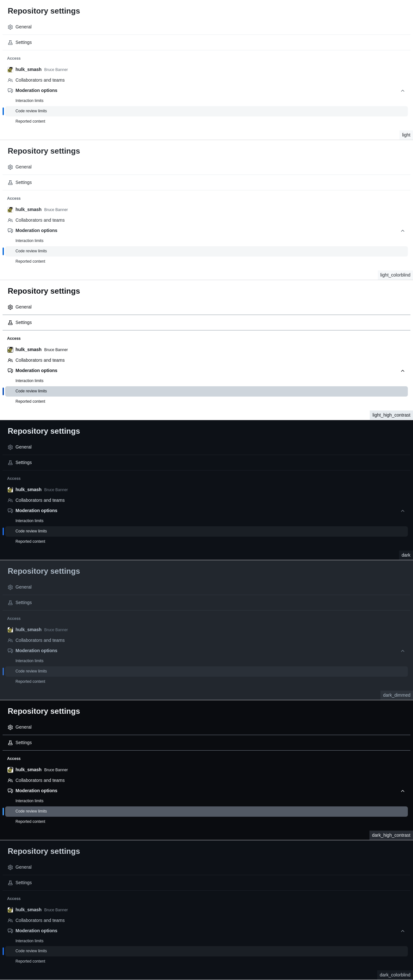Open the Settings link in dark_colorblind panel

[206, 883]
